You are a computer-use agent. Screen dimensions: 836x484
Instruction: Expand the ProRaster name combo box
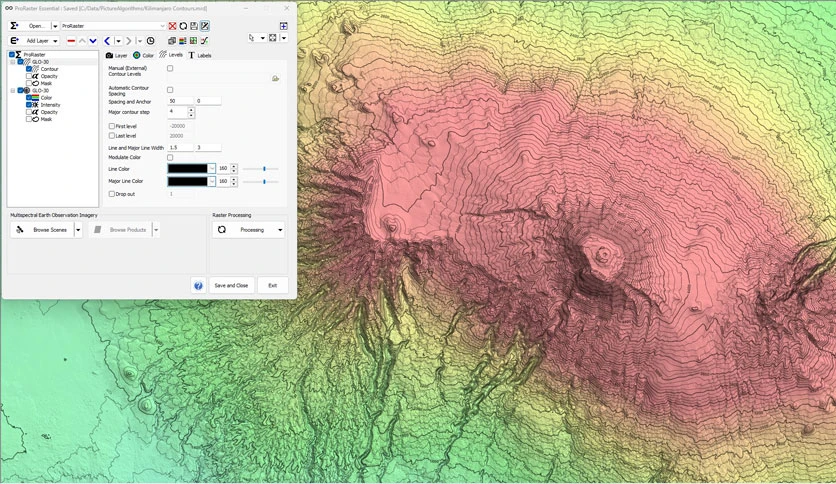pyautogui.click(x=162, y=26)
